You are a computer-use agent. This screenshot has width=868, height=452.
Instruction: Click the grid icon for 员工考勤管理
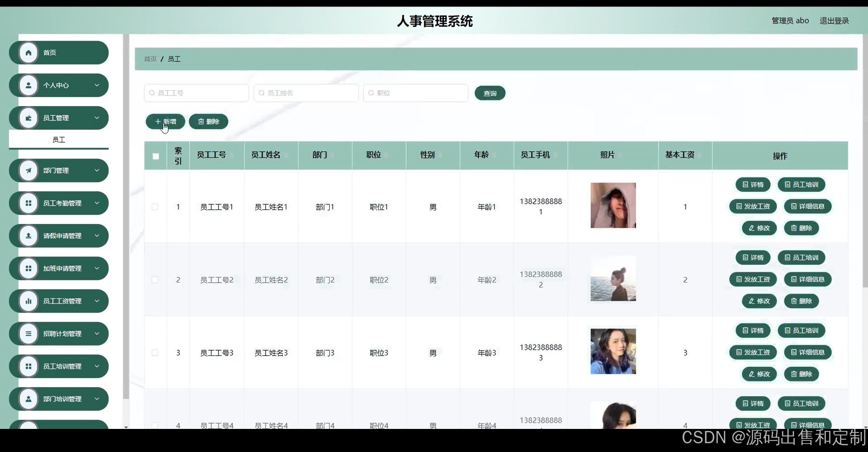click(28, 203)
